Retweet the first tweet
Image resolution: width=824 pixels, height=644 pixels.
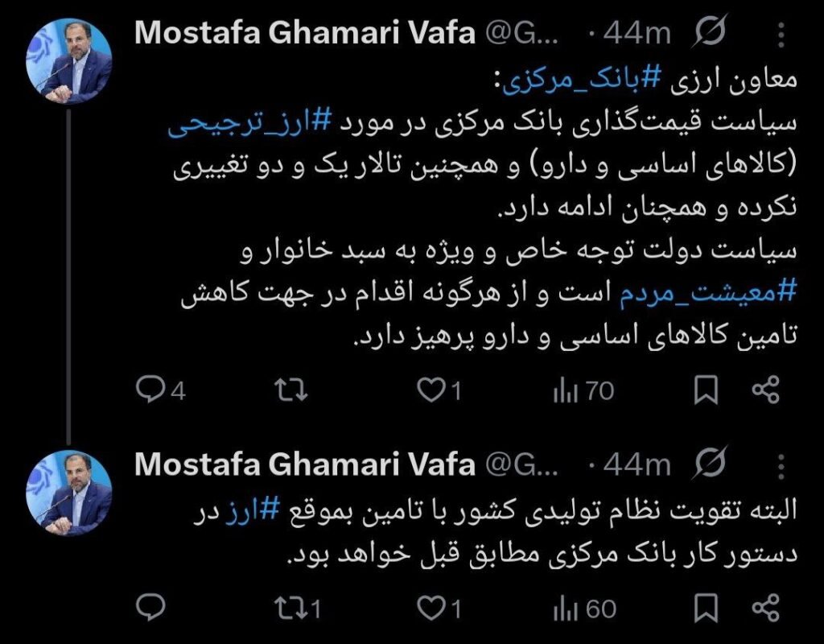(290, 390)
